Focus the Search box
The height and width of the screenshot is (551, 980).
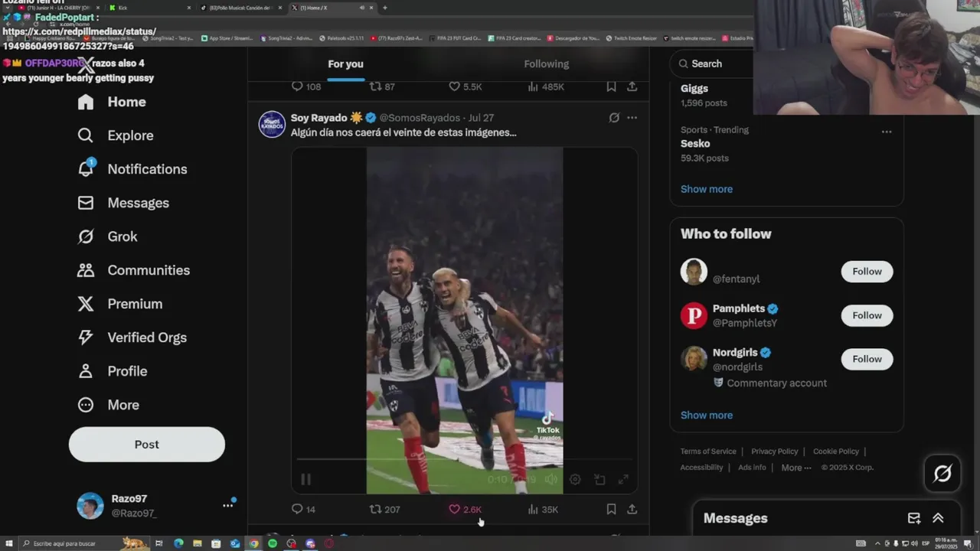point(712,64)
